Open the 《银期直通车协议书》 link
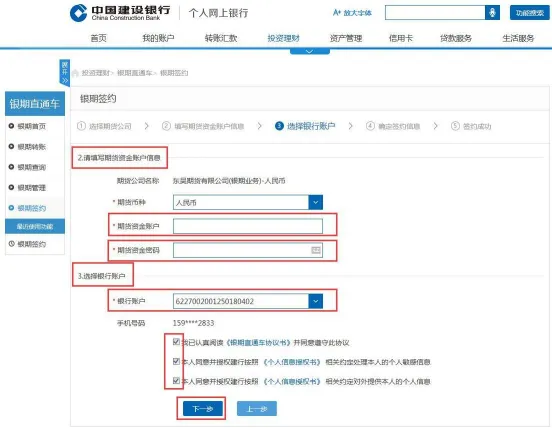This screenshot has height=428, width=552. [x=258, y=342]
